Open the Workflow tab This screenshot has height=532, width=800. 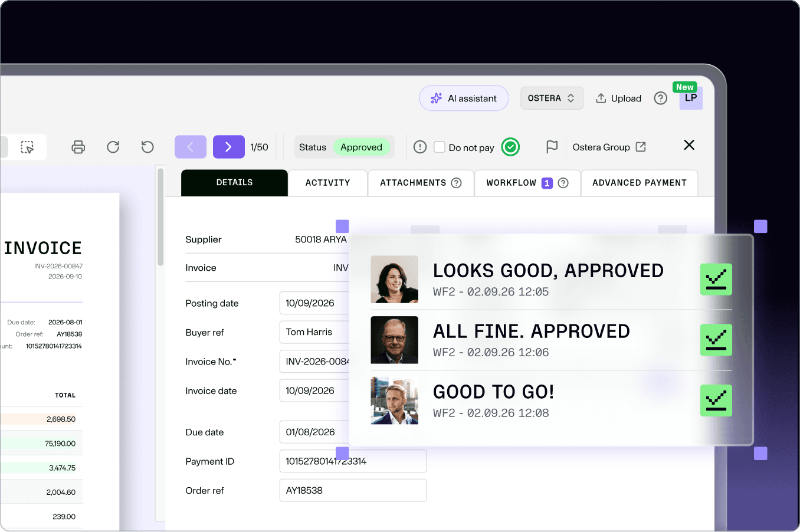527,183
